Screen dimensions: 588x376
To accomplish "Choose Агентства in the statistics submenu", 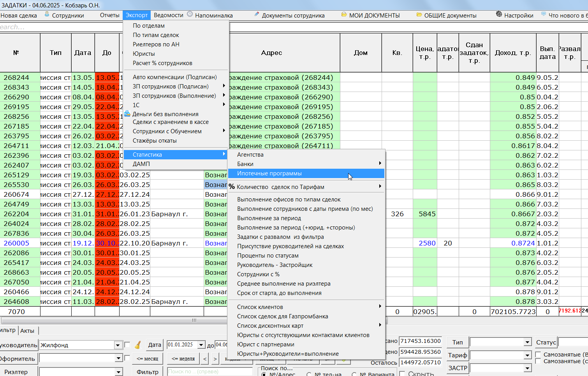I will [306, 155].
